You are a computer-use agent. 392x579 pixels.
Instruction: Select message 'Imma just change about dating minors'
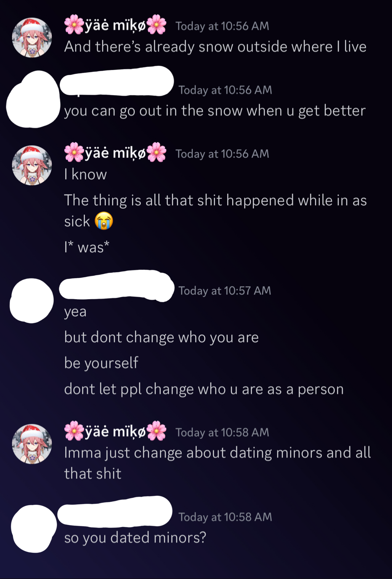218,463
